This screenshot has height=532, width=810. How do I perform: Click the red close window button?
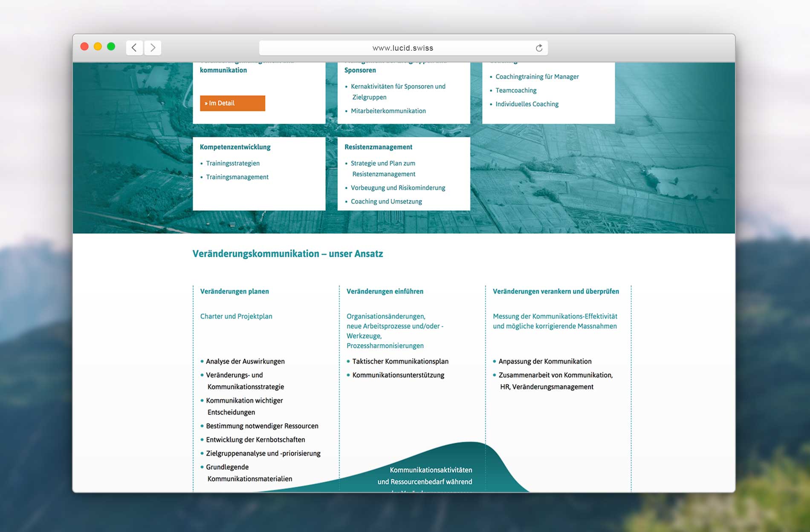click(84, 46)
